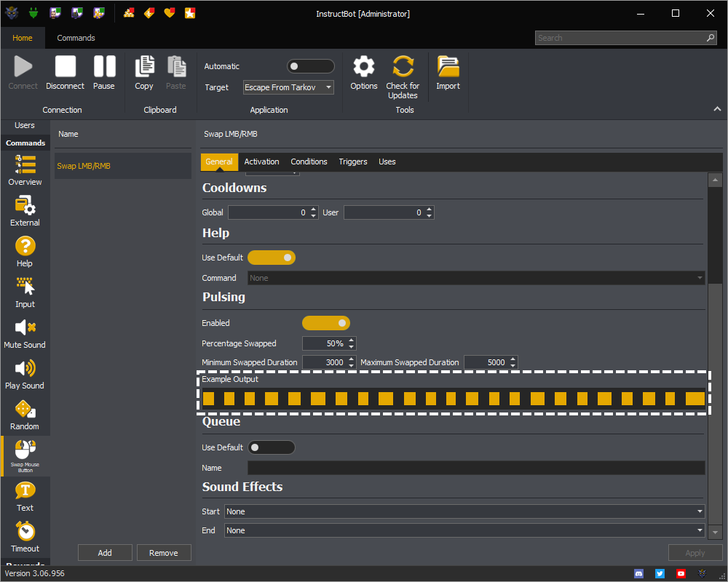Click the scroll up arrow of settings panel
The height and width of the screenshot is (582, 728).
pos(715,180)
